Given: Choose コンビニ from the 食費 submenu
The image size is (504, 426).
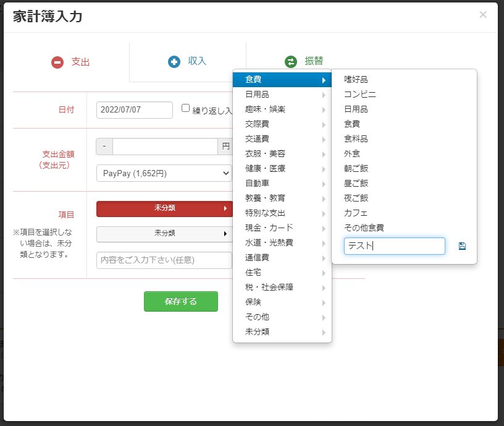Looking at the screenshot, I should (359, 94).
